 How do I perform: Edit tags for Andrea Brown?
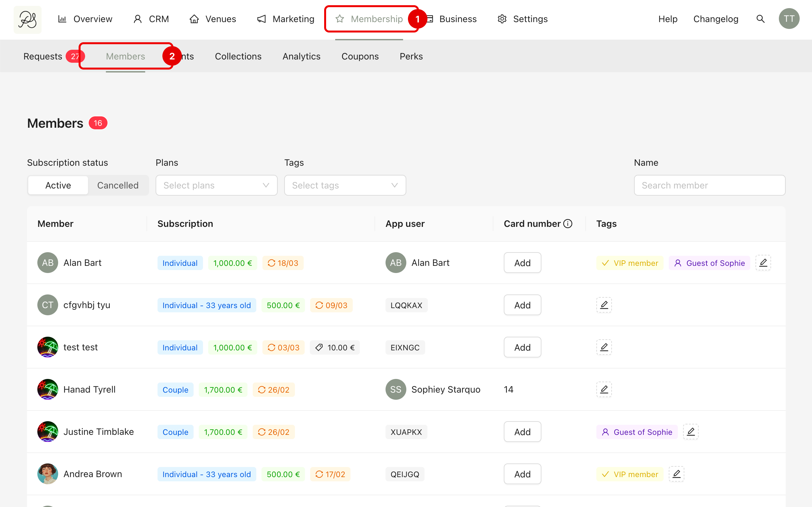[x=676, y=474]
